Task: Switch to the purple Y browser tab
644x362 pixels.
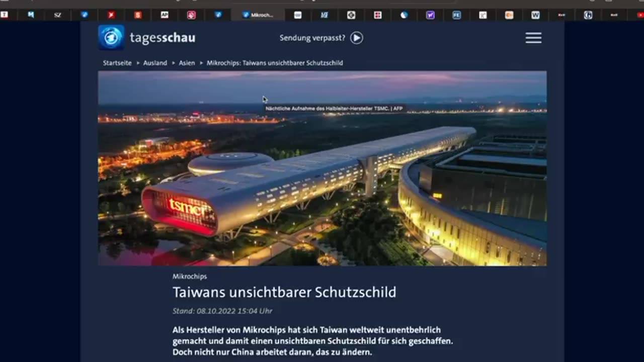Action: click(430, 15)
